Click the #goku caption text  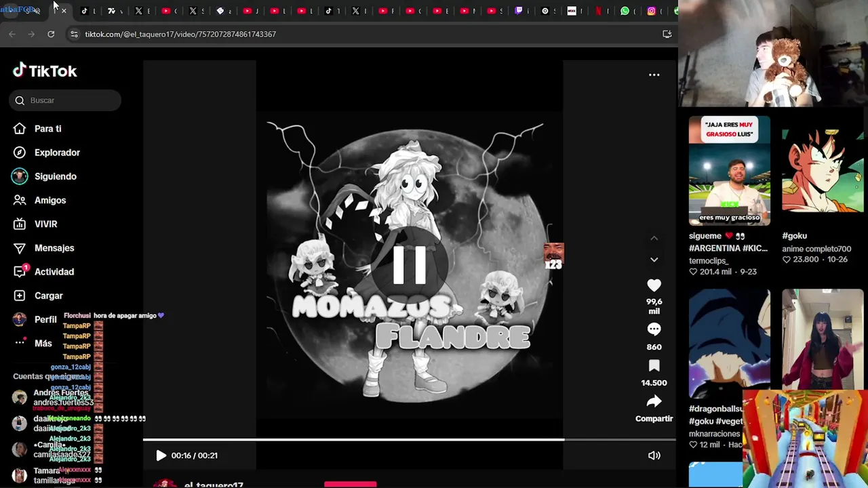(x=794, y=236)
